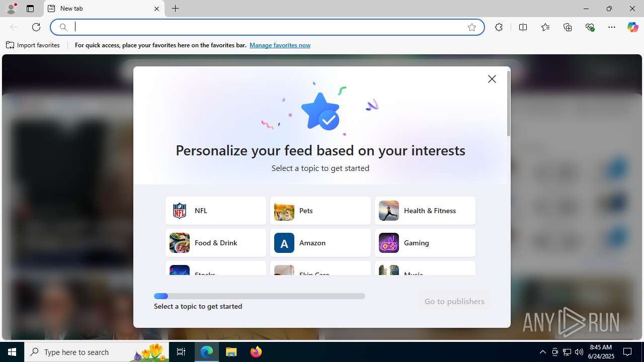The image size is (644, 362).
Task: Select the Music topic
Action: [x=425, y=268]
